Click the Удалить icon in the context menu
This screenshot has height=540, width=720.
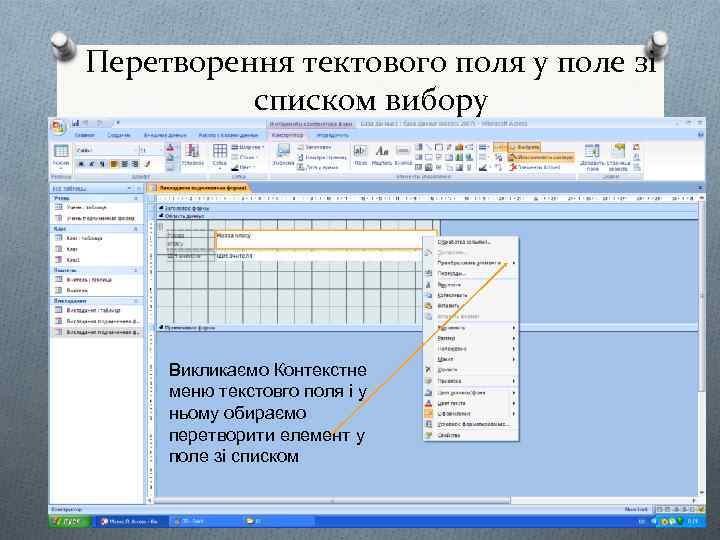click(x=428, y=370)
